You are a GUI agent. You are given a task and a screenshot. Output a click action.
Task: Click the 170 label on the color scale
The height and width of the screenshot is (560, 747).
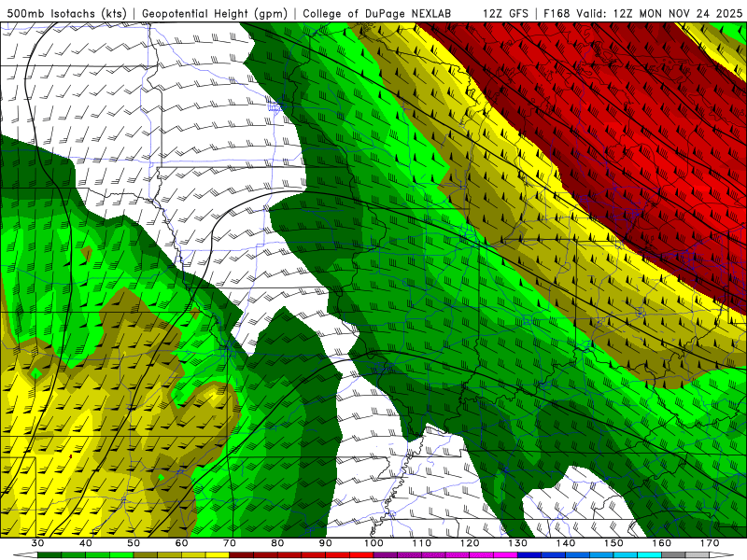(710, 543)
